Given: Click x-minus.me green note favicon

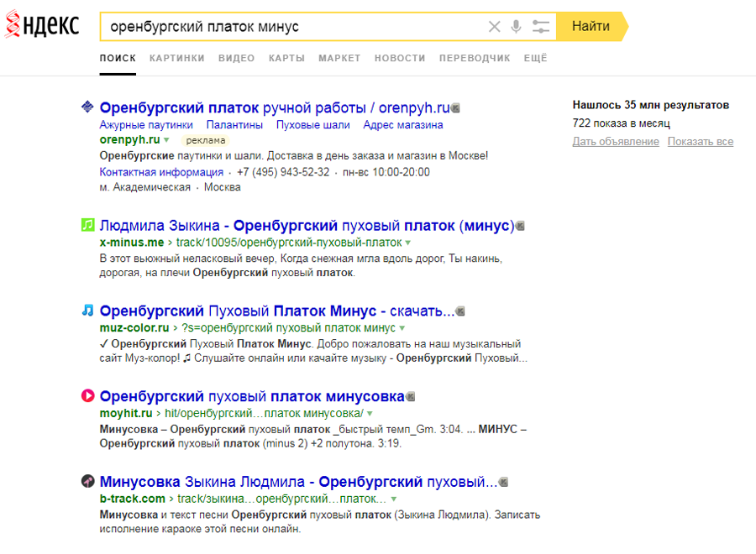Looking at the screenshot, I should pyautogui.click(x=87, y=224).
